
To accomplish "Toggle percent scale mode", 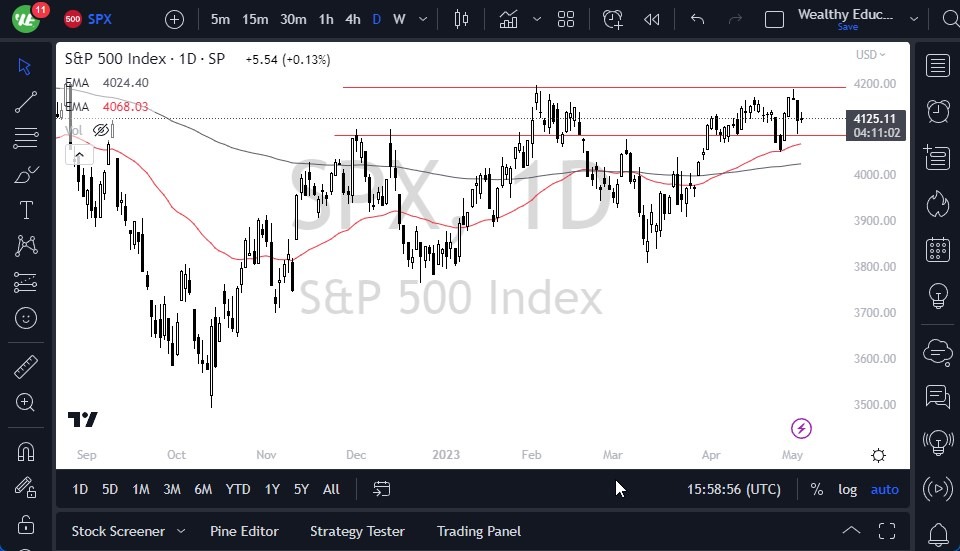I will pos(817,489).
